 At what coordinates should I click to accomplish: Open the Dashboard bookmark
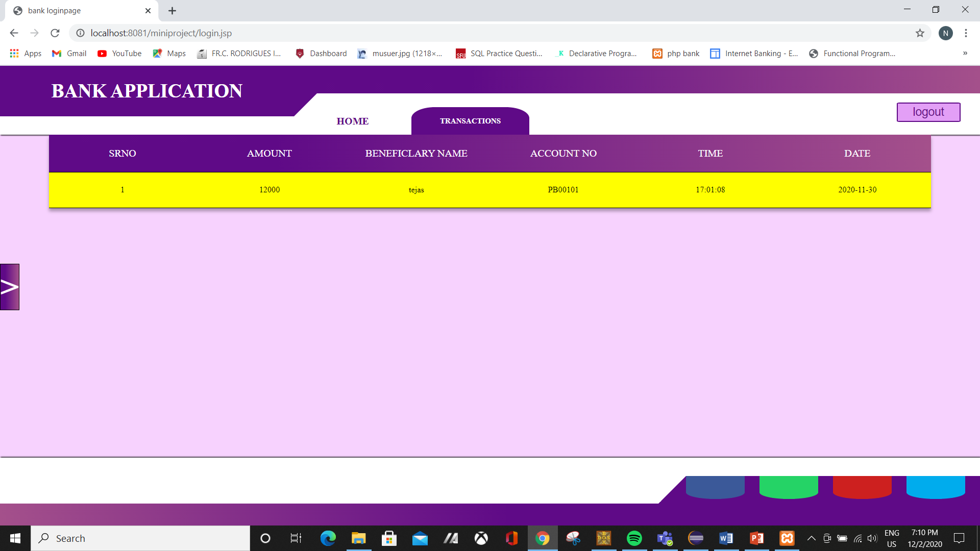coord(321,53)
